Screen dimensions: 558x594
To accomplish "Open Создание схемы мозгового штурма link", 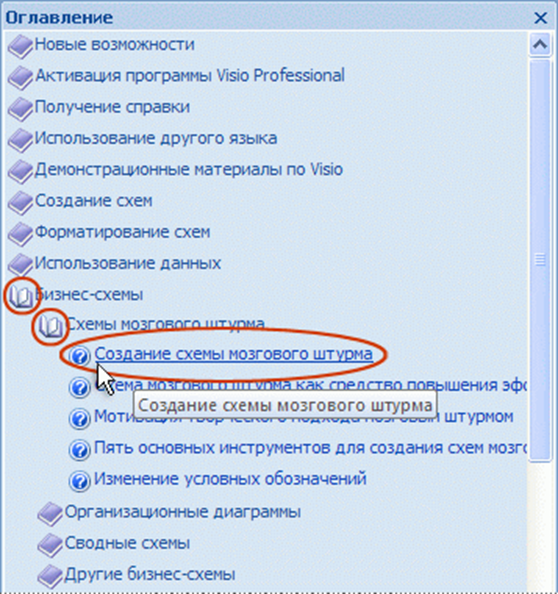I will (234, 354).
